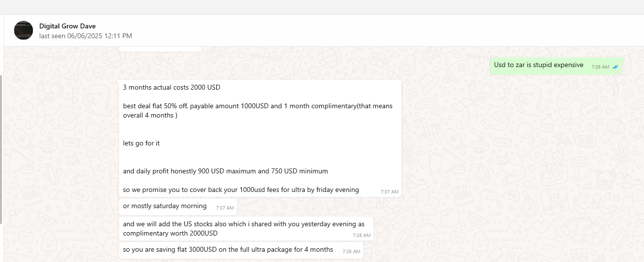Click the promise to cover 1000usd fees line
The height and width of the screenshot is (262, 644).
click(241, 190)
